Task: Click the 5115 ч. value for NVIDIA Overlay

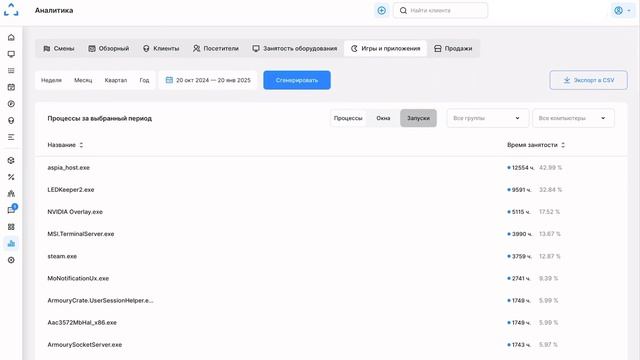Action: 521,212
